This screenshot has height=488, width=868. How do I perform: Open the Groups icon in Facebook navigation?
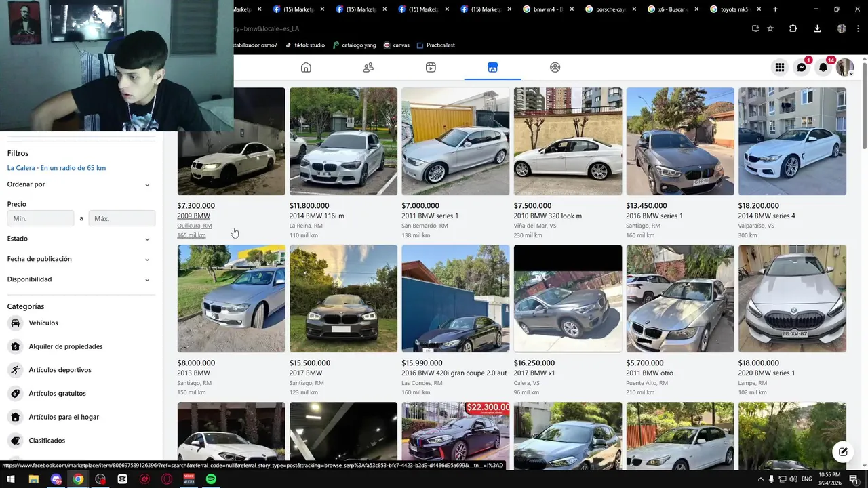(555, 67)
